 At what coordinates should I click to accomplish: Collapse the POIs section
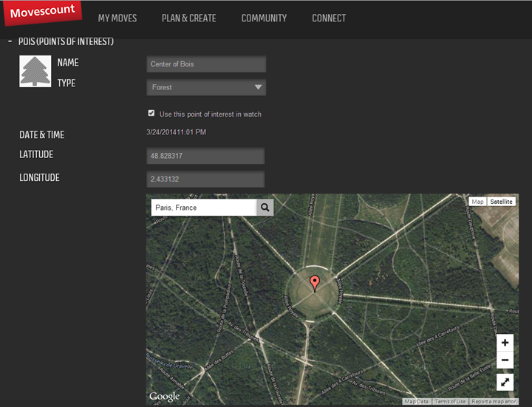point(10,41)
